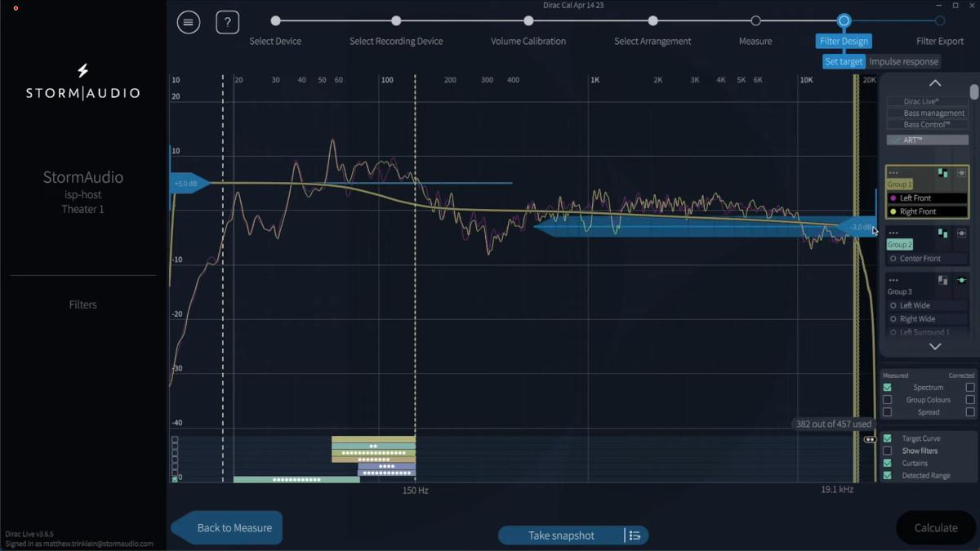Select the Left Front speaker channel
This screenshot has height=551, width=980.
915,198
